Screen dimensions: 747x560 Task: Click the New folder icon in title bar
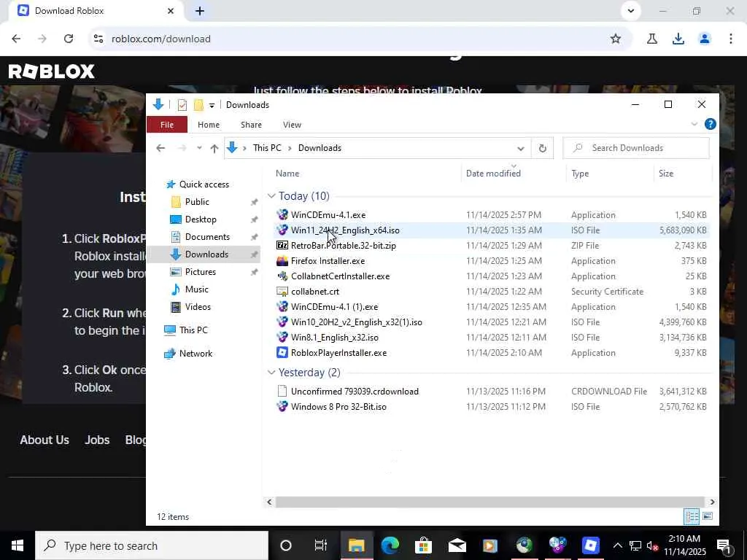point(198,105)
